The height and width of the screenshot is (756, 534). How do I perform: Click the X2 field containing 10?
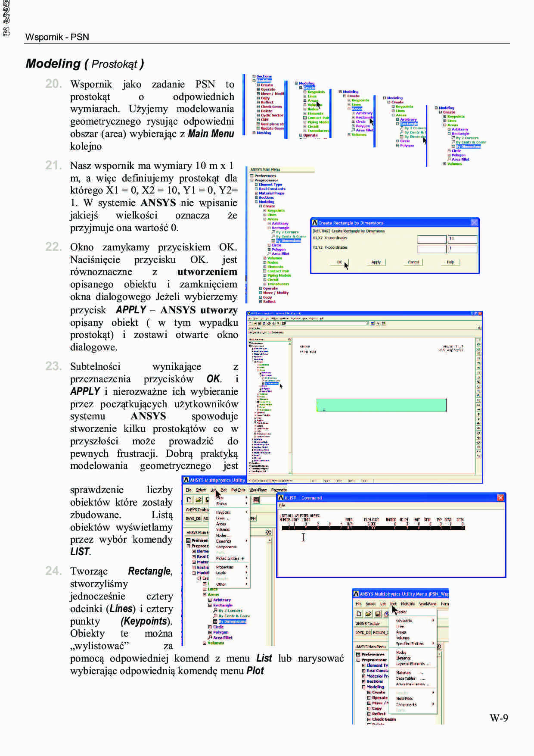point(463,239)
